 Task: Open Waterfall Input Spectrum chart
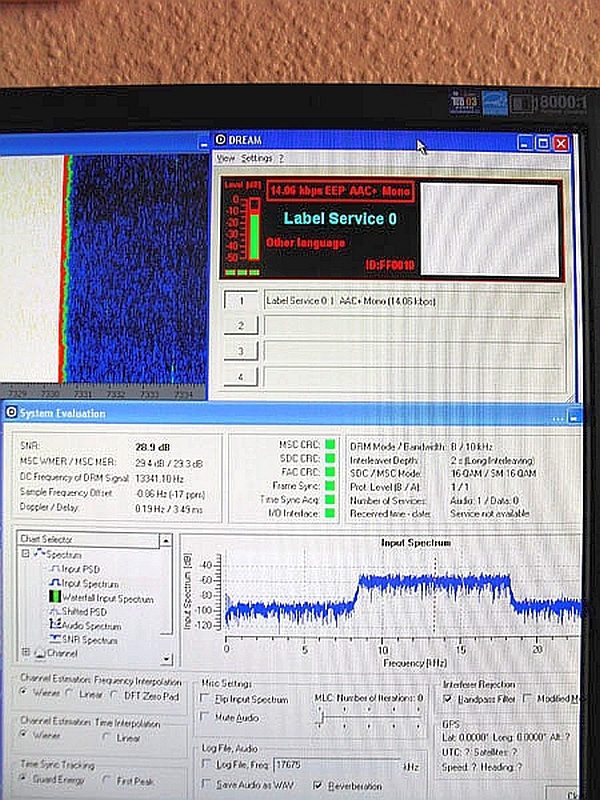click(x=107, y=598)
